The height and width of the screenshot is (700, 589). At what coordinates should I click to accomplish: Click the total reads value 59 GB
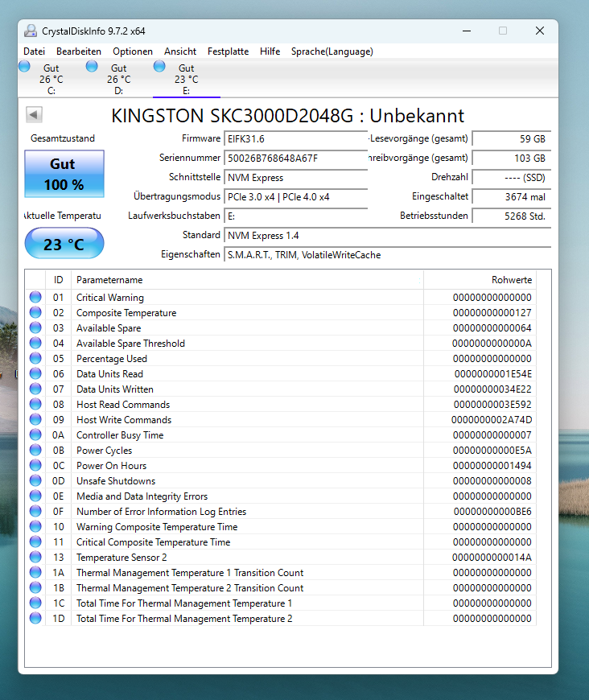(x=511, y=139)
